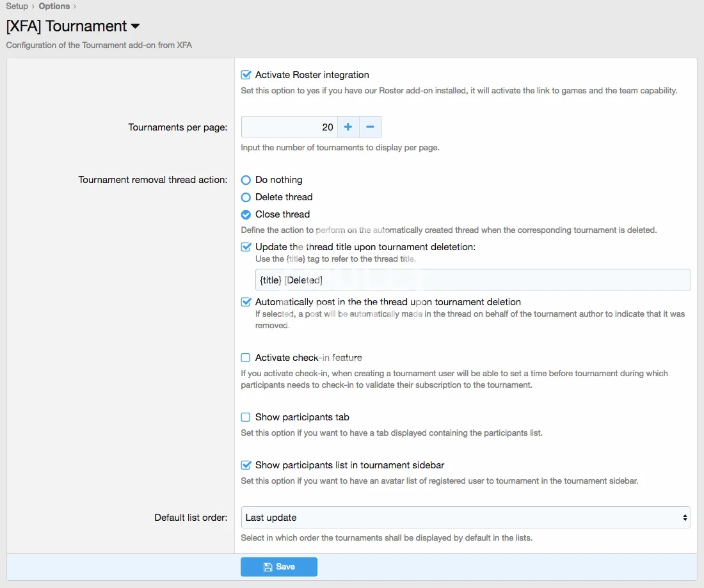Click the minus icon for tournaments per page
The height and width of the screenshot is (588, 704).
(370, 127)
